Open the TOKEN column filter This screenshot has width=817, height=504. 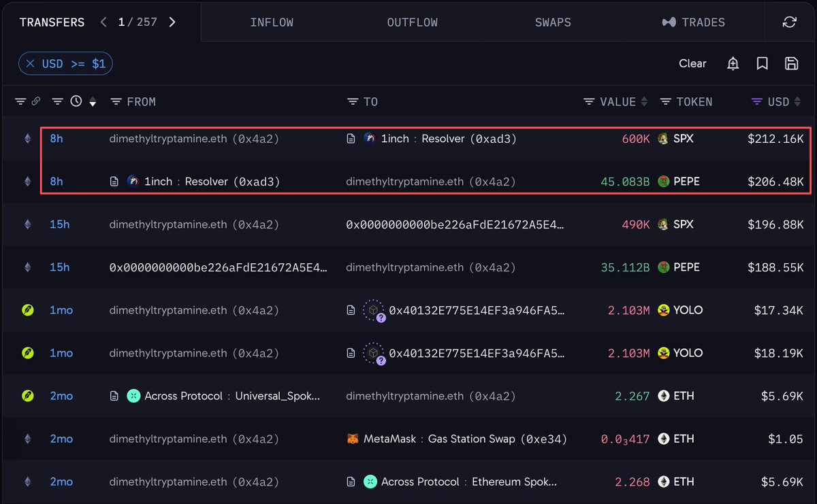666,101
